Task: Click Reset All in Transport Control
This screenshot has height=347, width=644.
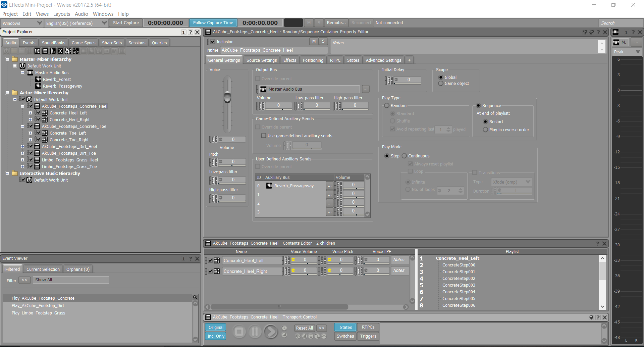Action: (304, 328)
